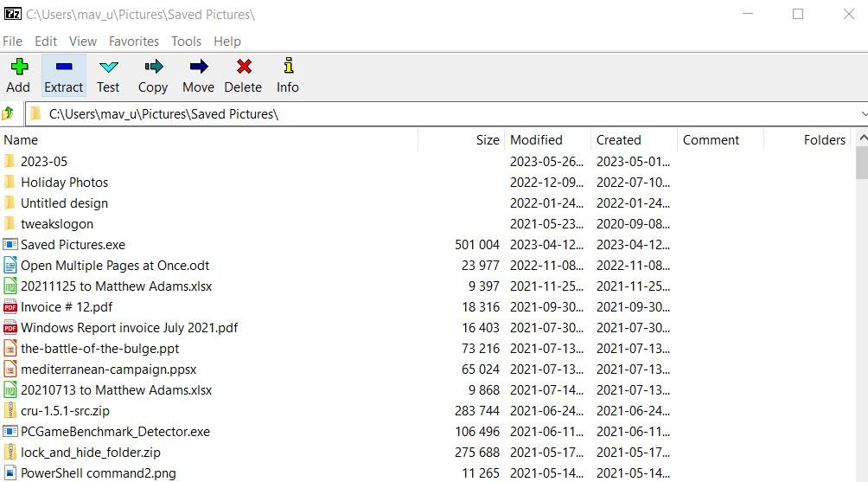Open the Favorites menu
The image size is (868, 482).
coord(134,42)
